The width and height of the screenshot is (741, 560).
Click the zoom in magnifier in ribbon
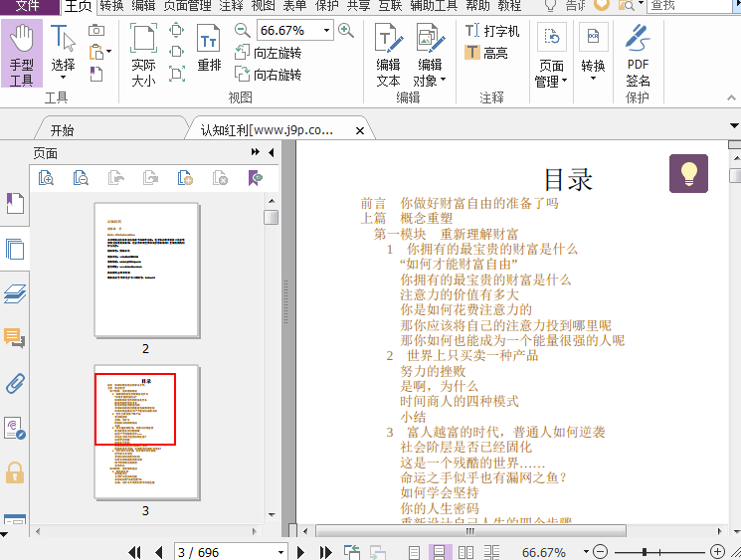coord(346,31)
